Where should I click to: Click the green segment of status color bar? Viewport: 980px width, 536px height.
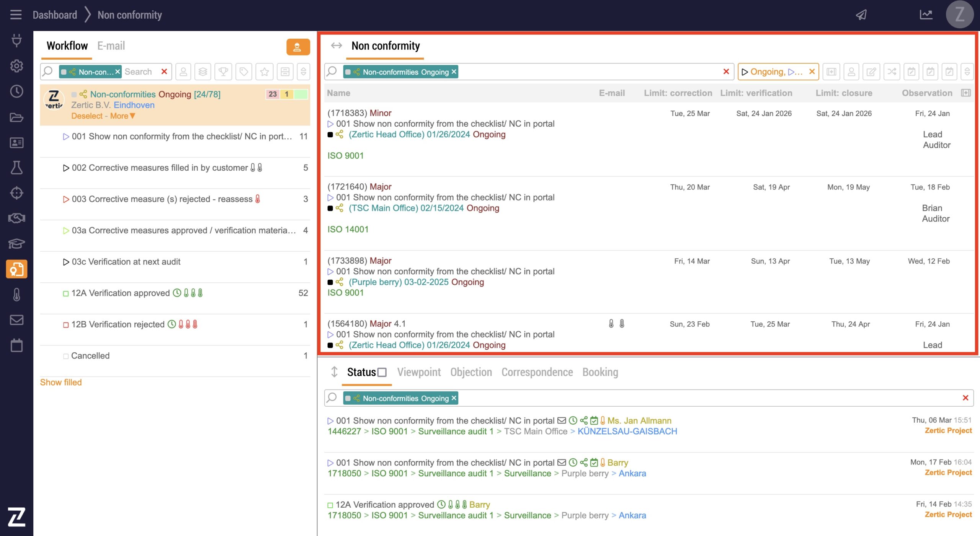[301, 94]
